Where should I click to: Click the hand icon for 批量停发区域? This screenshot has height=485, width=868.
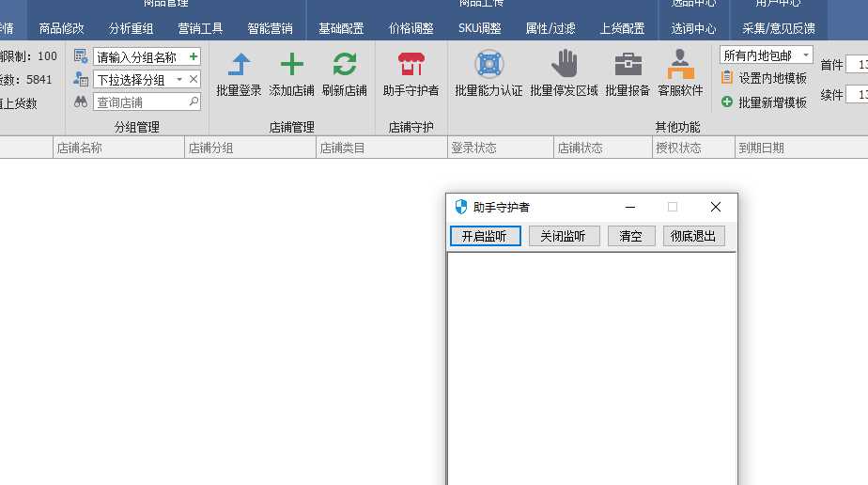564,65
